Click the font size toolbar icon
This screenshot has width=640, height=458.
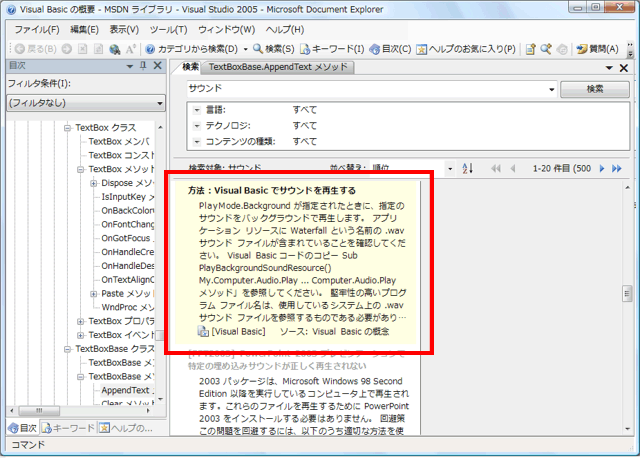130,49
